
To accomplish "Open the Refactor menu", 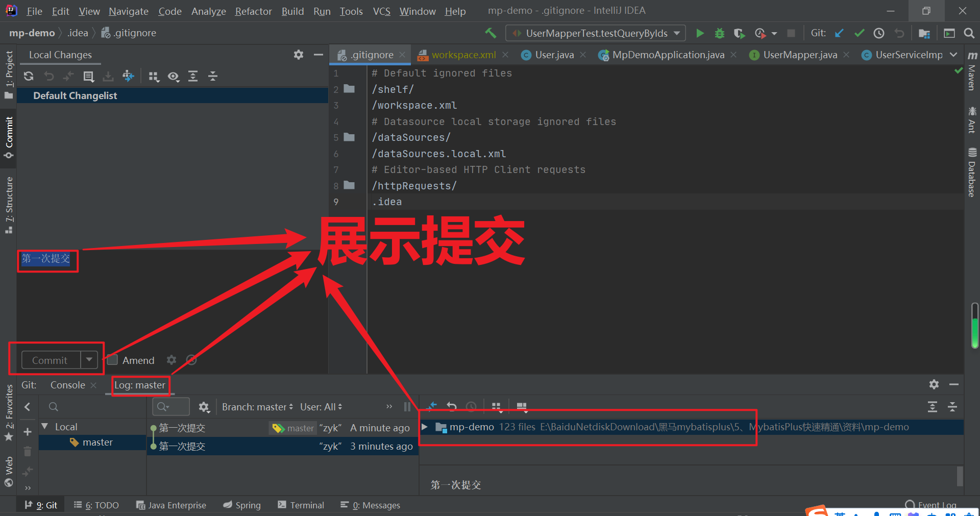I will coord(253,11).
